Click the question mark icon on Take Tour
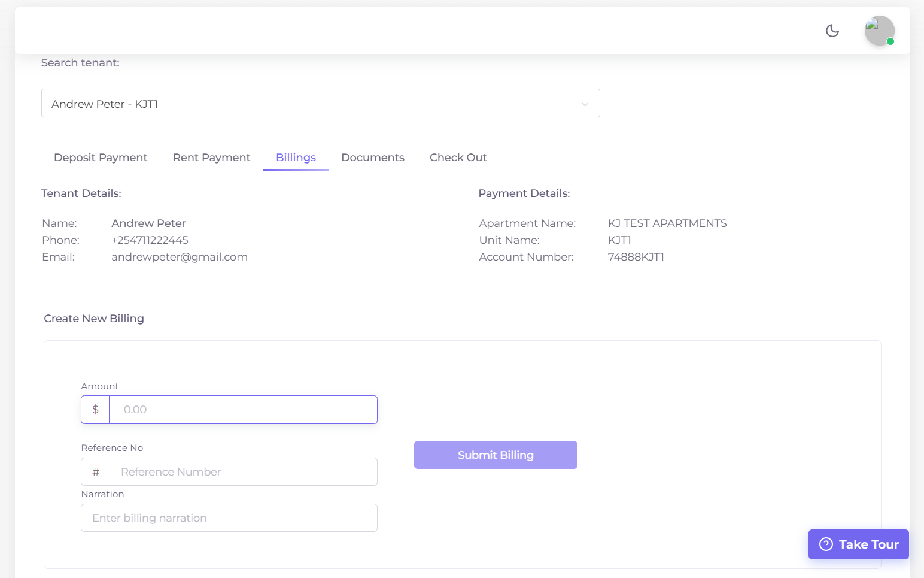The height and width of the screenshot is (578, 924). coord(826,544)
